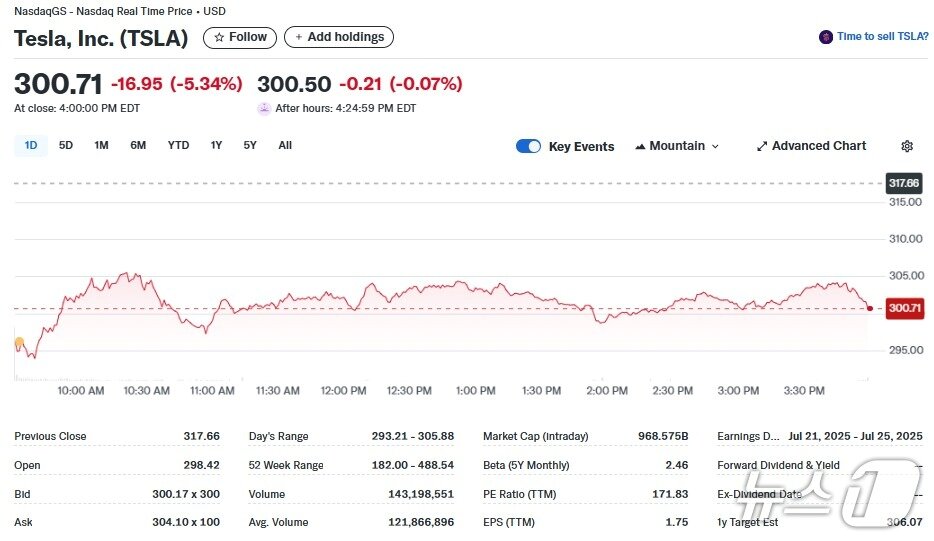Expand the Mountain chart type dropdown chevron

point(715,146)
